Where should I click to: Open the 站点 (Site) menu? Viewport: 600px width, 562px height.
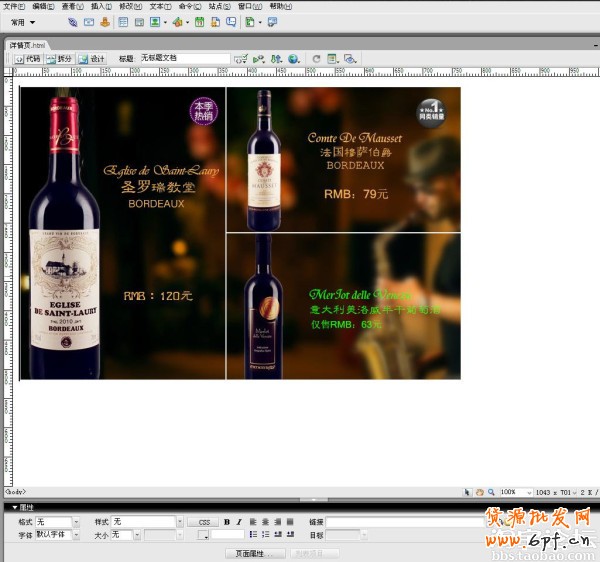coord(220,7)
